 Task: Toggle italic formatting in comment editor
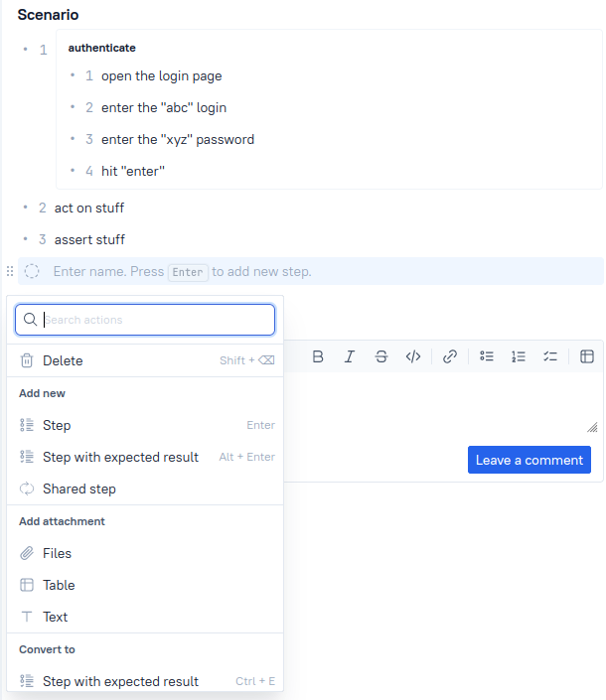350,356
